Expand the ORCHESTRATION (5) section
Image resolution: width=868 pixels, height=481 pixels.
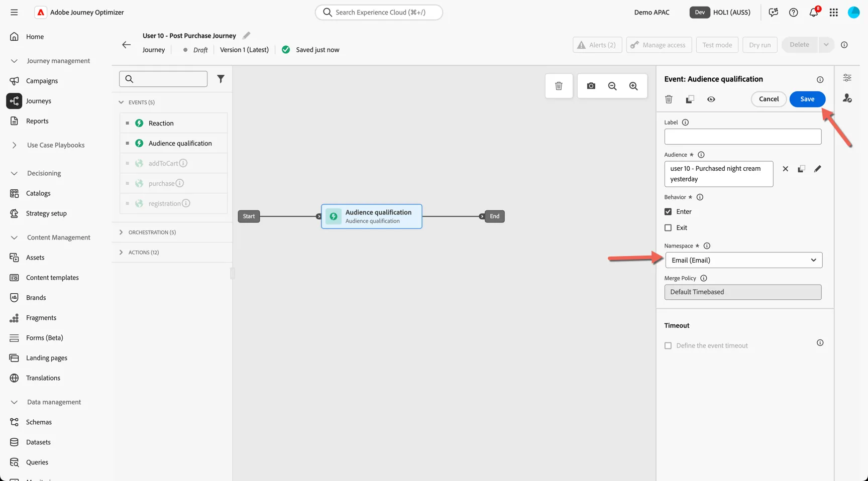coord(121,232)
